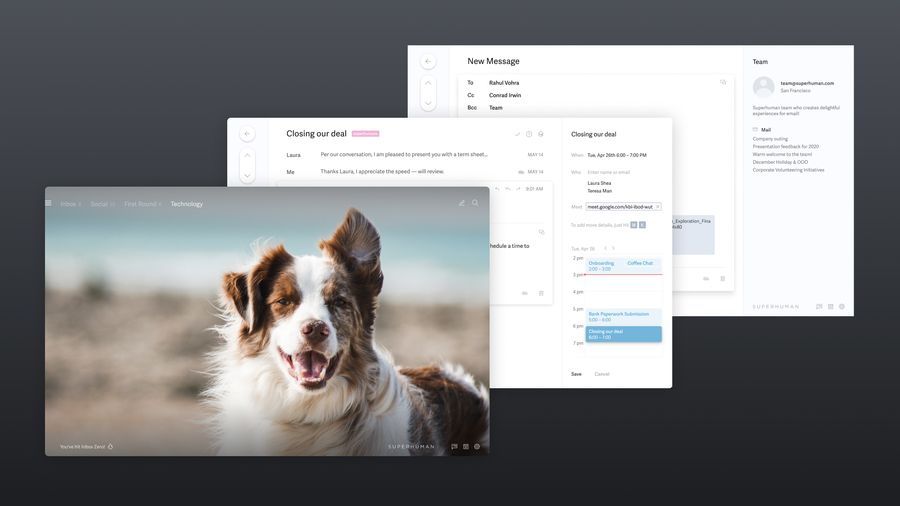Image resolution: width=900 pixels, height=506 pixels.
Task: Click To recipient Rahul Vohra
Action: (504, 83)
